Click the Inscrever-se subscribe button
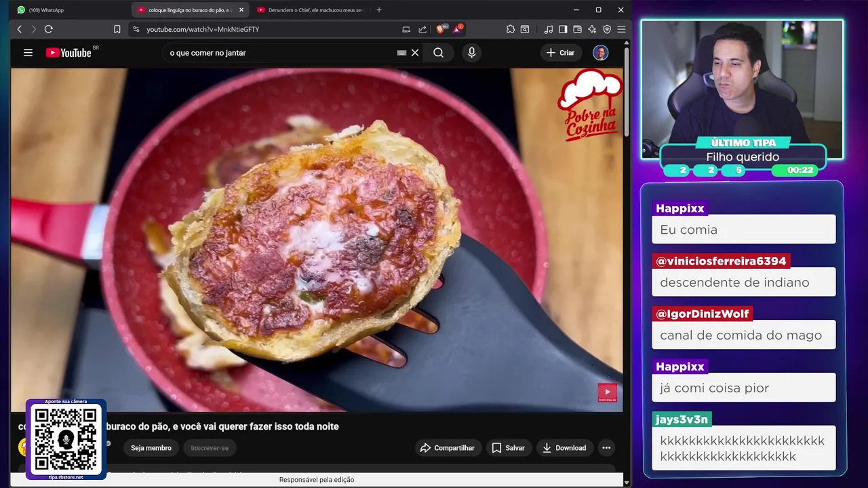 210,447
